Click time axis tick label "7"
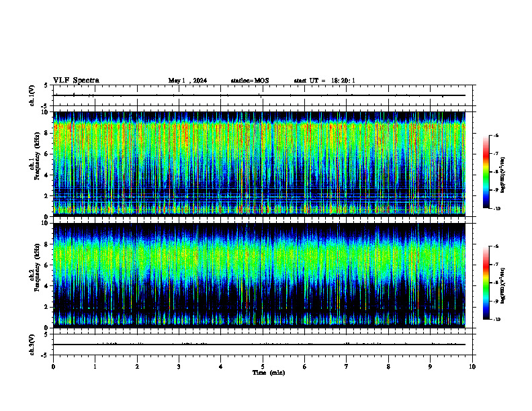This screenshot has width=532, height=411. click(347, 367)
